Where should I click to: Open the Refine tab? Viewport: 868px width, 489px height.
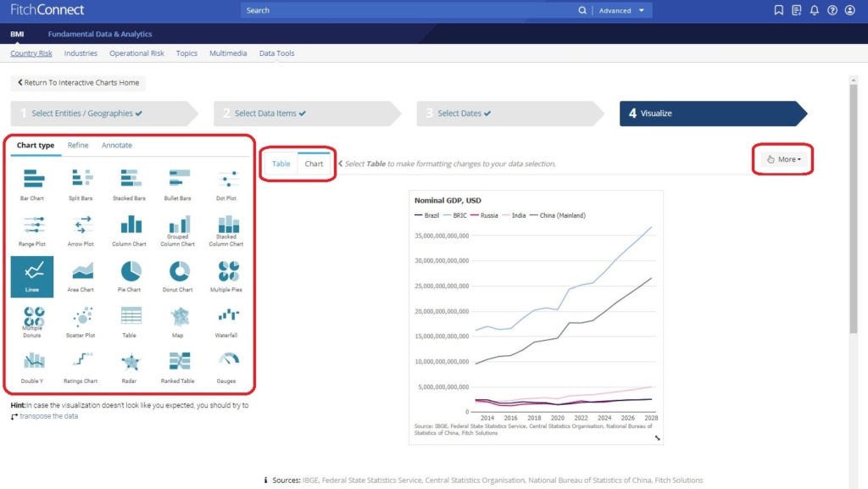pos(78,145)
